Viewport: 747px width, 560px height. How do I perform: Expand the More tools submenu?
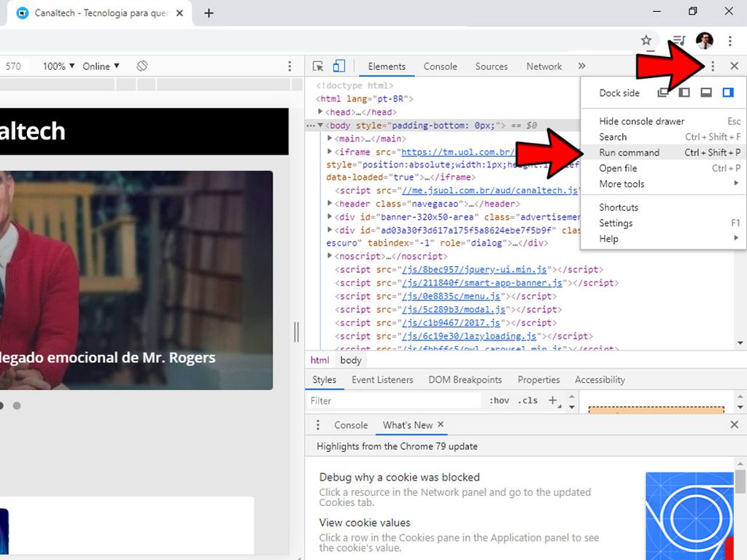(664, 184)
